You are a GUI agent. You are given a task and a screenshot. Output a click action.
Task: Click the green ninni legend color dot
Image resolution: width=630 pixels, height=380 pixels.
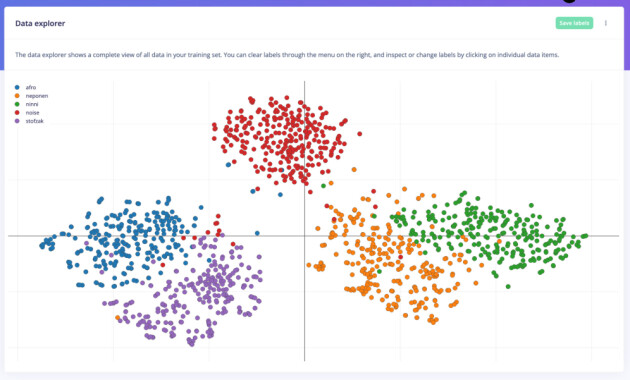pos(17,104)
